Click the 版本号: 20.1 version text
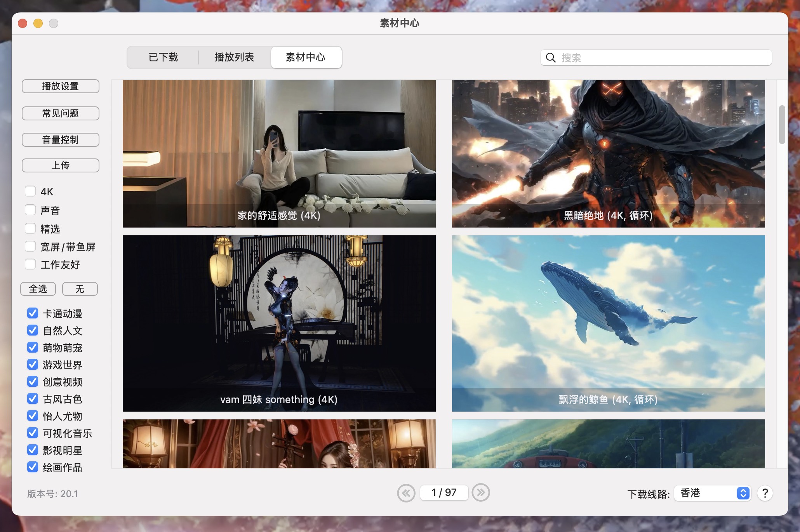The height and width of the screenshot is (532, 800). pyautogui.click(x=53, y=494)
